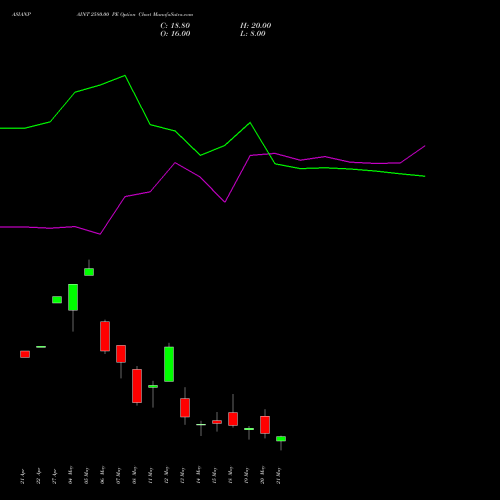Image resolution: width=500 pixels, height=500 pixels.
Task: Click the '04 May' date label
Action: point(70,475)
